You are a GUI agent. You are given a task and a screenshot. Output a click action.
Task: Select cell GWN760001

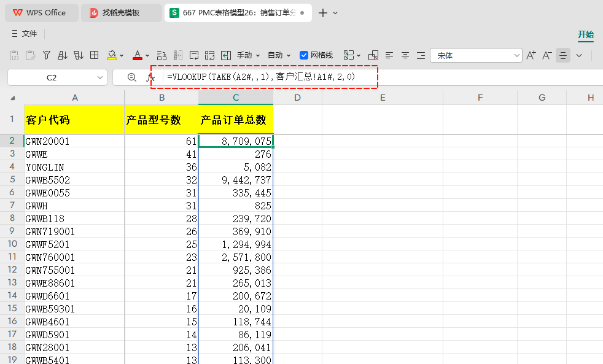click(74, 257)
